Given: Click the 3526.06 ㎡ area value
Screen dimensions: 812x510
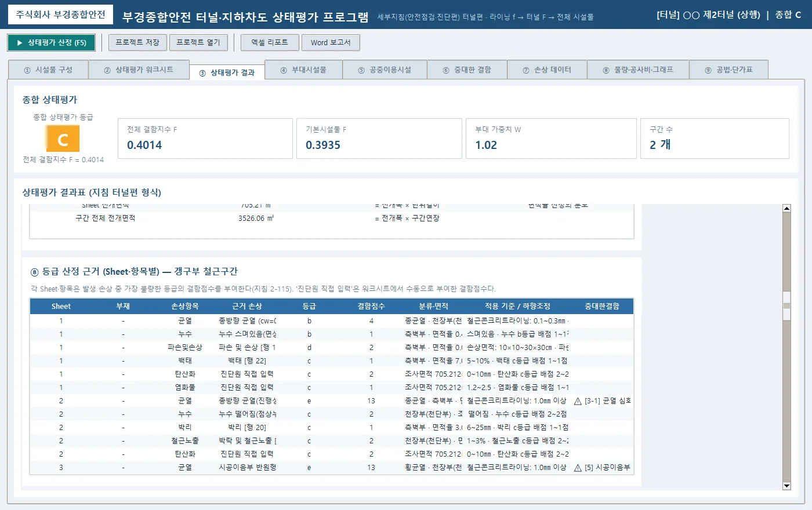Looking at the screenshot, I should (256, 218).
